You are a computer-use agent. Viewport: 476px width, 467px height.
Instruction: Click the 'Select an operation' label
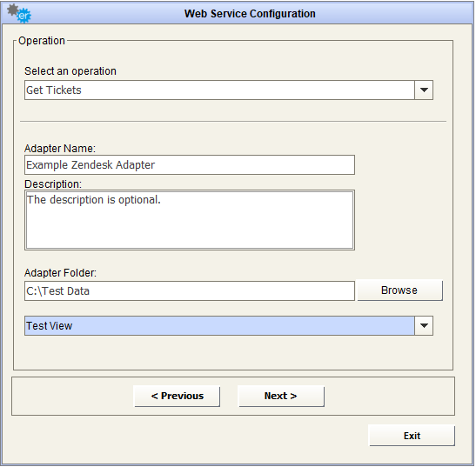(x=70, y=71)
